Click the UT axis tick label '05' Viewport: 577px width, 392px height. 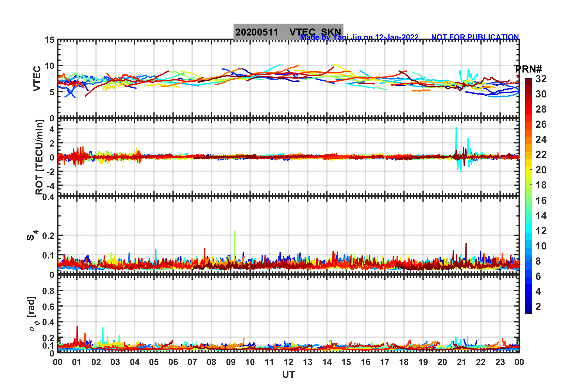click(154, 362)
